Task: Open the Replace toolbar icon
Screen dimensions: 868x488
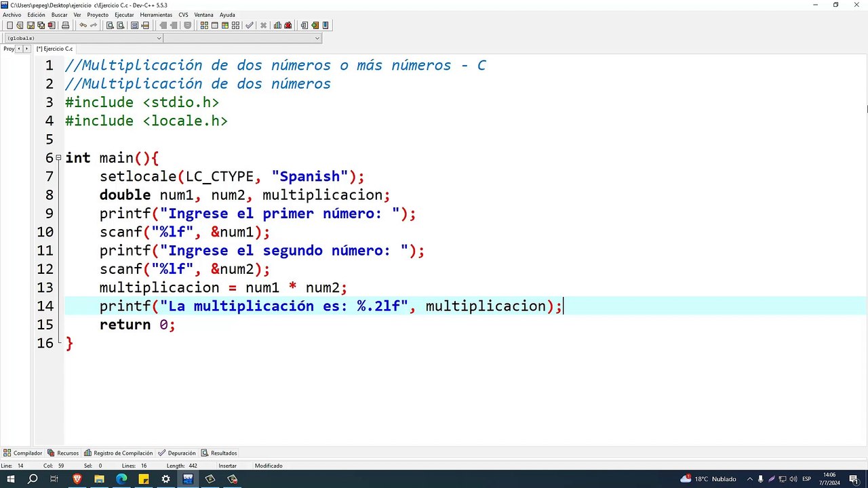Action: click(x=120, y=25)
